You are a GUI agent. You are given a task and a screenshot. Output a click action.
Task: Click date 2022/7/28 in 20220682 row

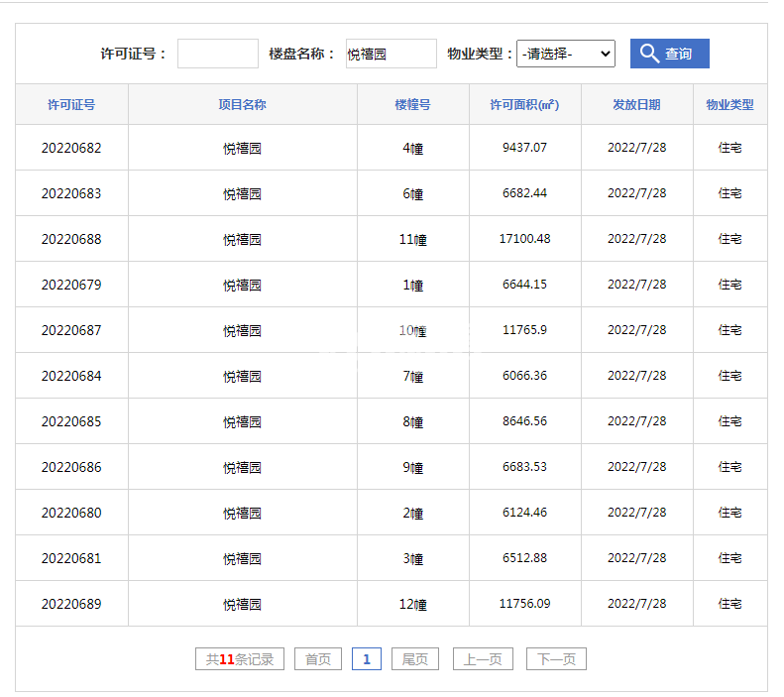click(x=636, y=148)
